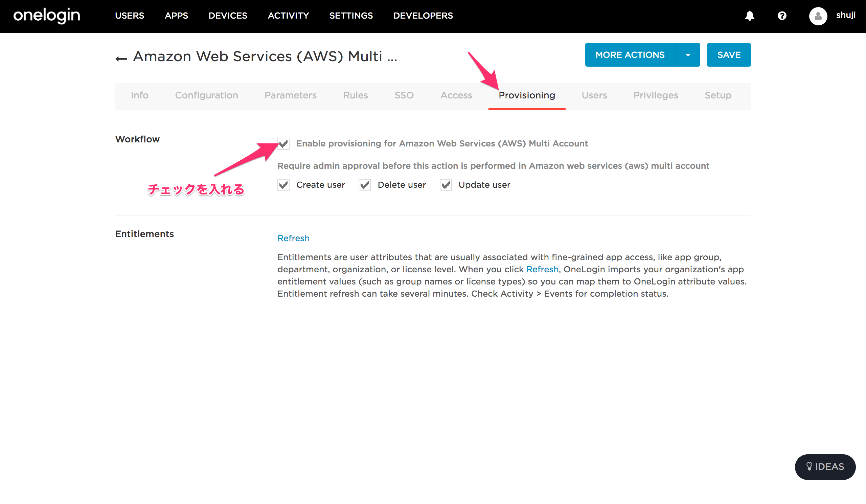Click the SAVE button

point(729,55)
